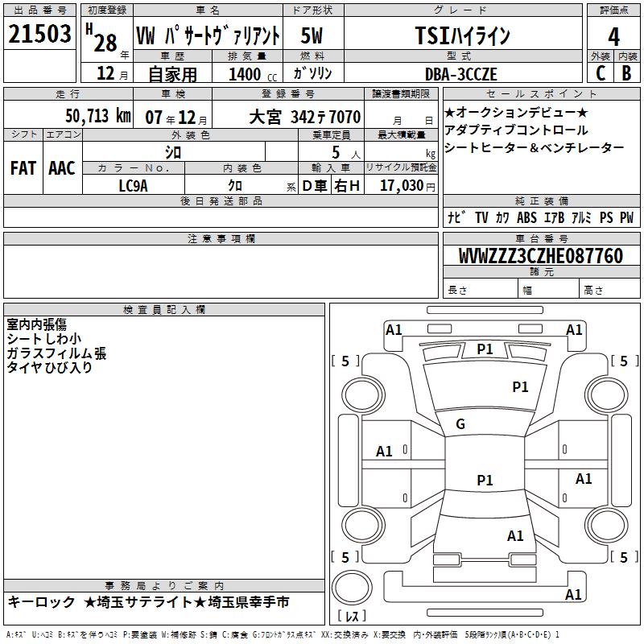Click the inspector note タイヤひび入り
The width and height of the screenshot is (644, 644).
[x=49, y=368]
